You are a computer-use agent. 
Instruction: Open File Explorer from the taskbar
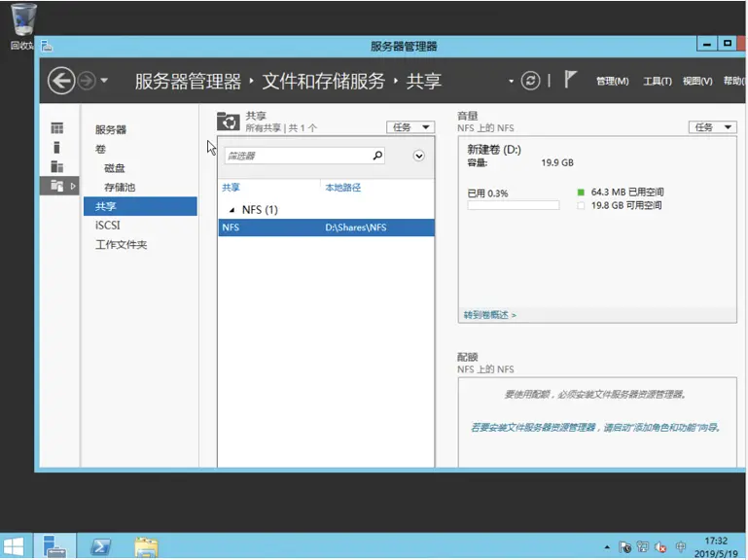coord(146,546)
